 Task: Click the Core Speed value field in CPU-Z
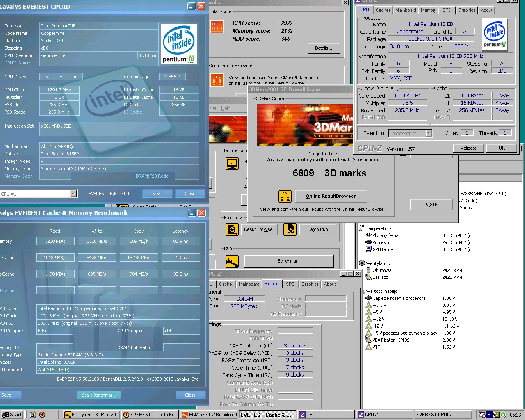click(407, 96)
